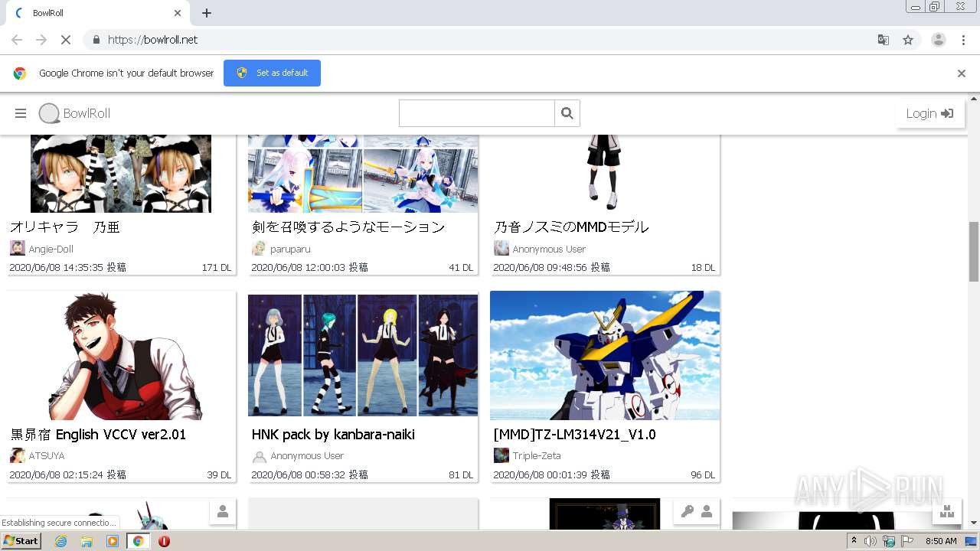Click 171 DL download count
980x551 pixels.
tap(217, 268)
